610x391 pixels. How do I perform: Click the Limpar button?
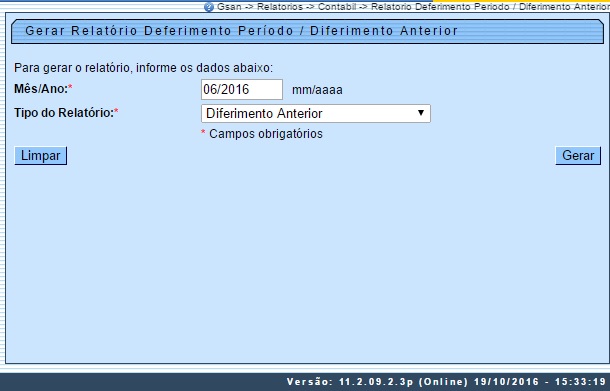pyautogui.click(x=40, y=156)
